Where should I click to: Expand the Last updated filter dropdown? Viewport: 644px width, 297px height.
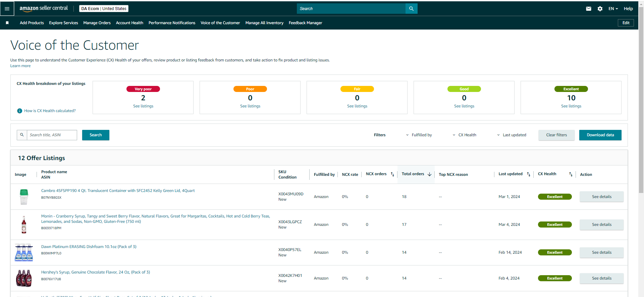pos(512,135)
